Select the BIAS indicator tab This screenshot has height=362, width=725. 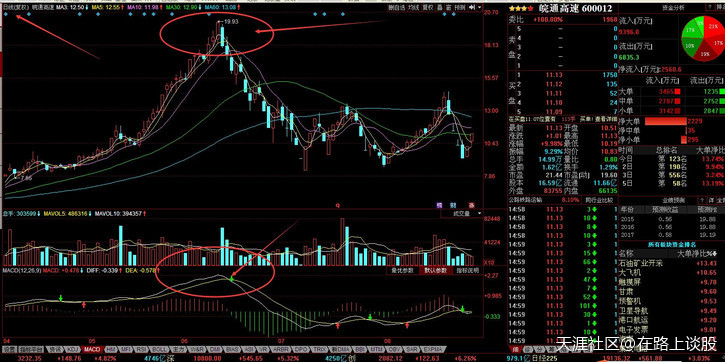pyautogui.click(x=232, y=349)
